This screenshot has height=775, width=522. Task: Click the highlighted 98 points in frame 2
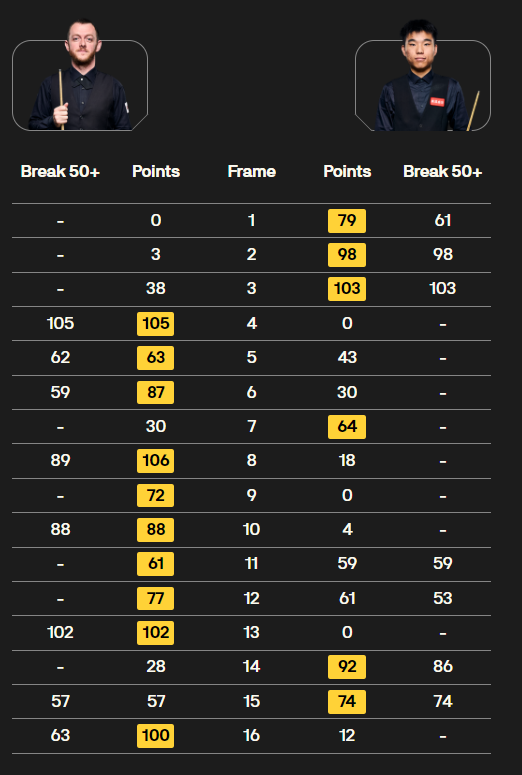coord(347,255)
